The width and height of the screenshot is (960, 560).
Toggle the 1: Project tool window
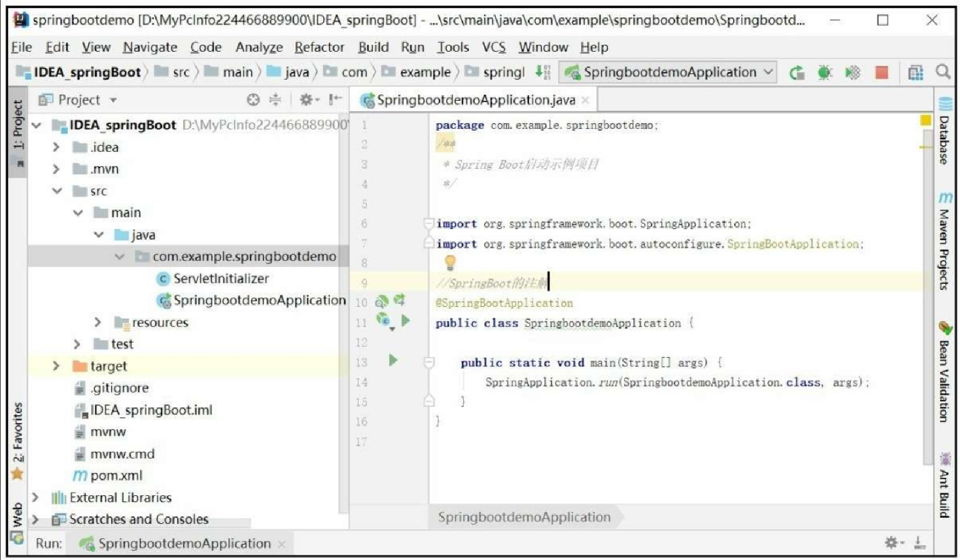click(x=18, y=132)
